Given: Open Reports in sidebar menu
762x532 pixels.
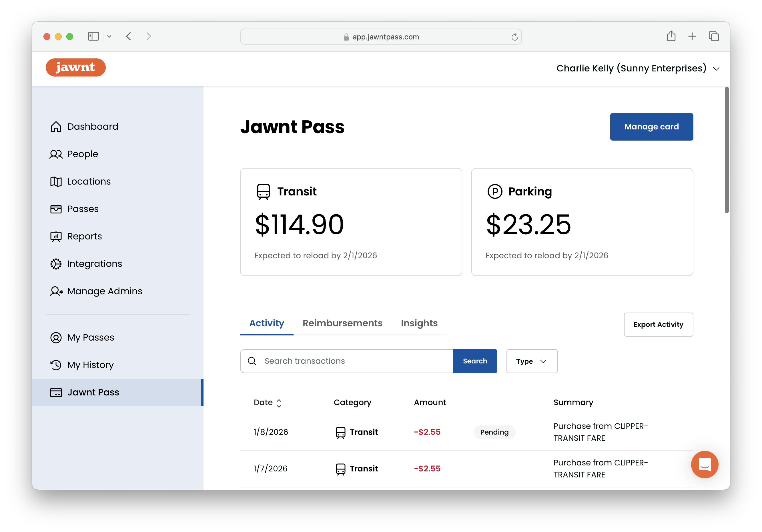Looking at the screenshot, I should (117, 237).
